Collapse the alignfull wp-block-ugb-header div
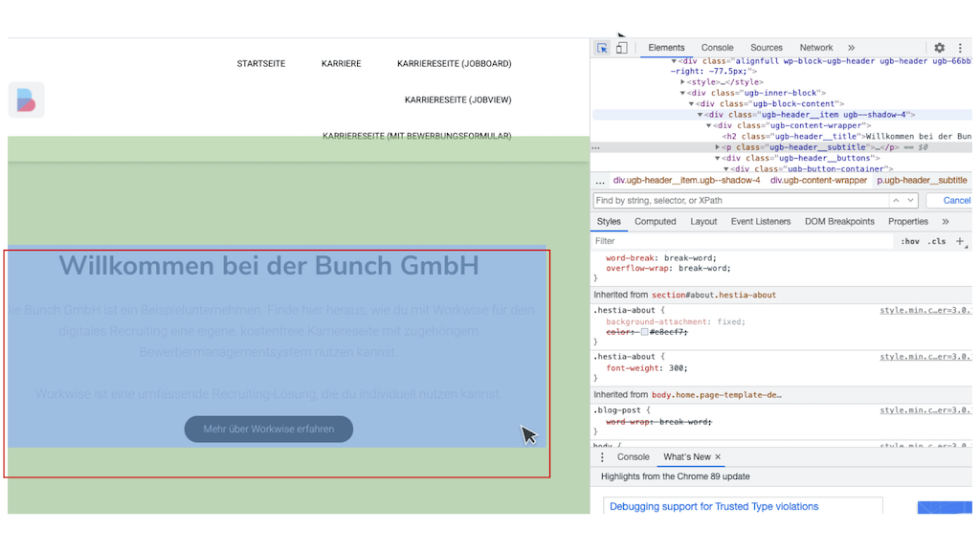This screenshot has height=551, width=980. 674,61
